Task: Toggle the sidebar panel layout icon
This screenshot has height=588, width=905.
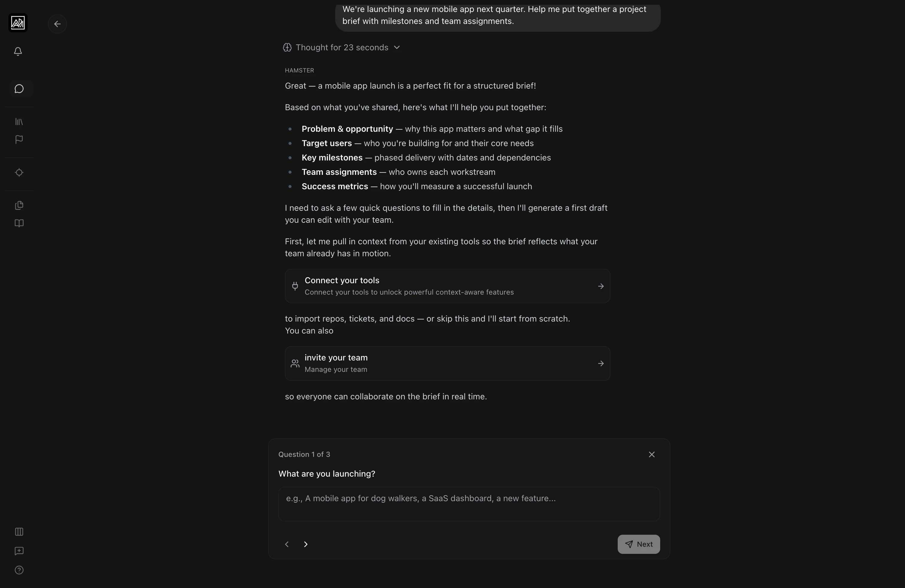Action: pos(19,532)
